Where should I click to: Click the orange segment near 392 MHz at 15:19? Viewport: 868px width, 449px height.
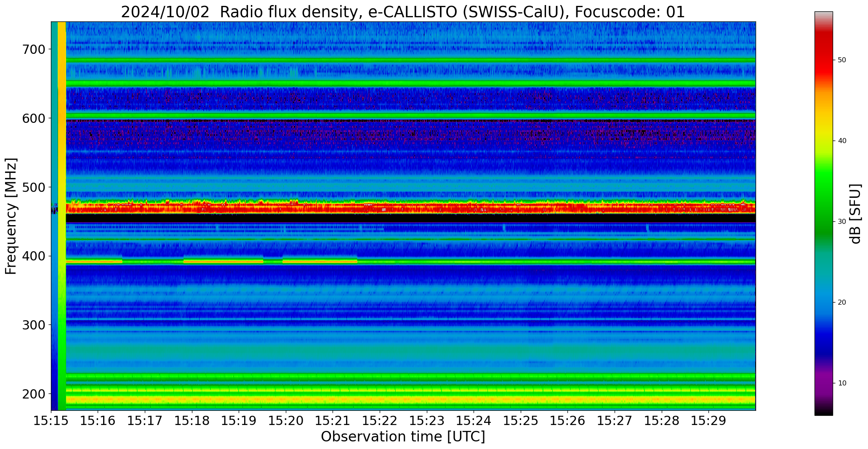coord(224,261)
